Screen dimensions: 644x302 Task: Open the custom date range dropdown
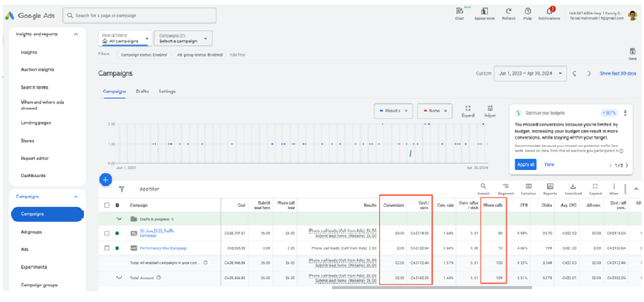pos(530,73)
